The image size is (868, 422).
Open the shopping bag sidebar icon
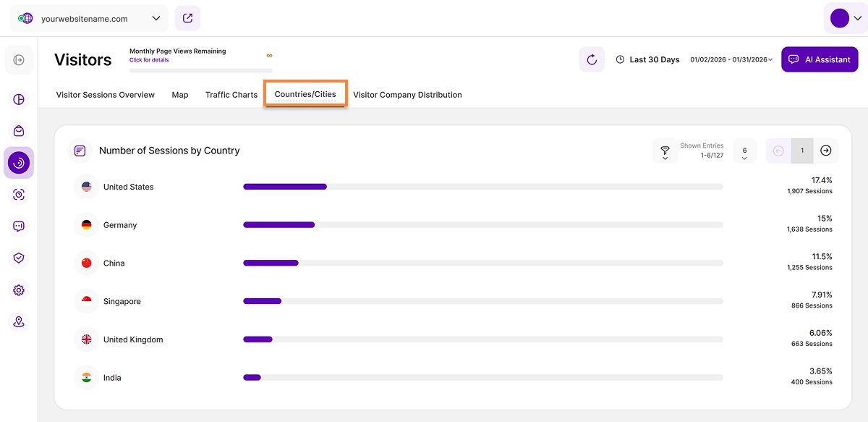[x=19, y=131]
